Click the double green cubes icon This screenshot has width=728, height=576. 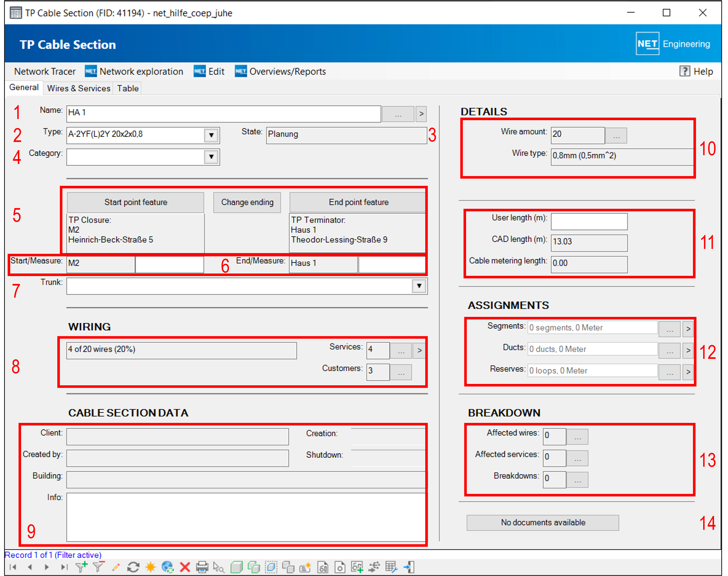[x=254, y=567]
